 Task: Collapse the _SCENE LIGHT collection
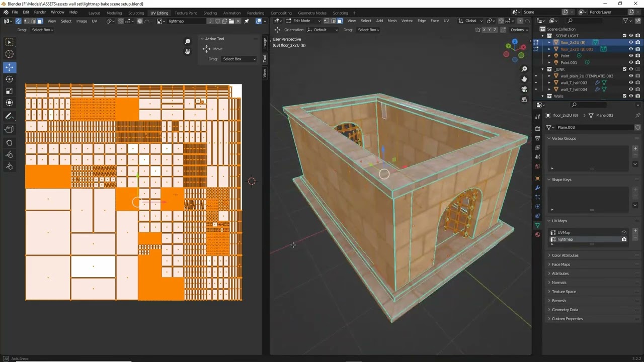pyautogui.click(x=543, y=36)
